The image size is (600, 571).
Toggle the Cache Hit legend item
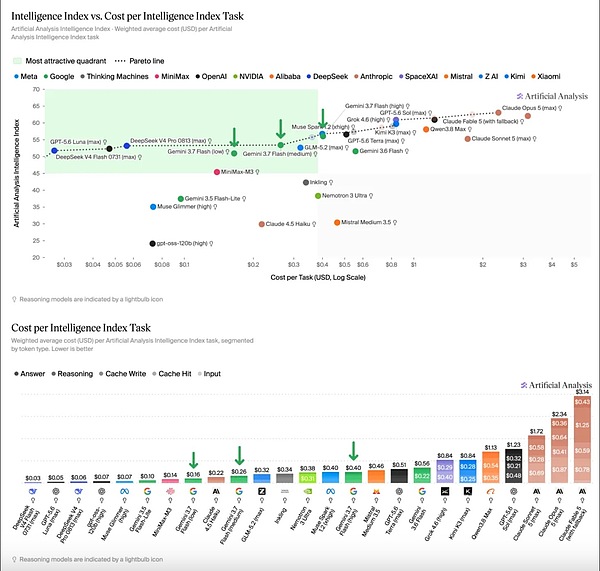coord(172,374)
